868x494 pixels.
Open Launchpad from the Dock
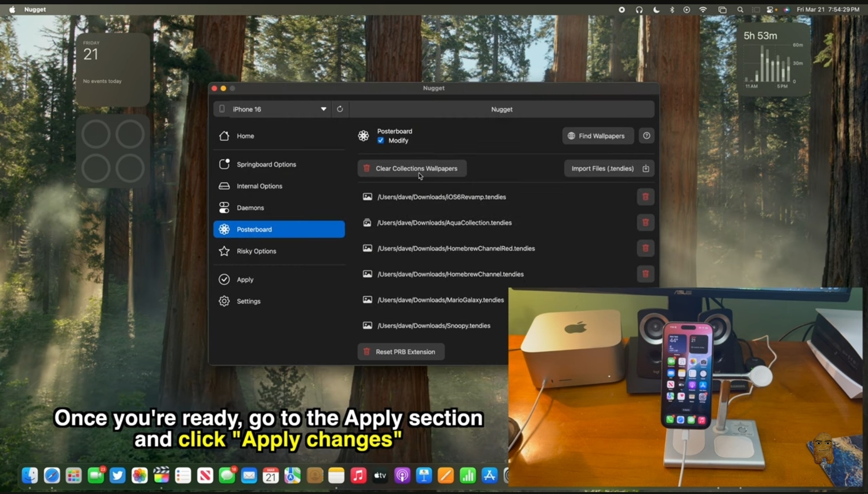(x=74, y=476)
